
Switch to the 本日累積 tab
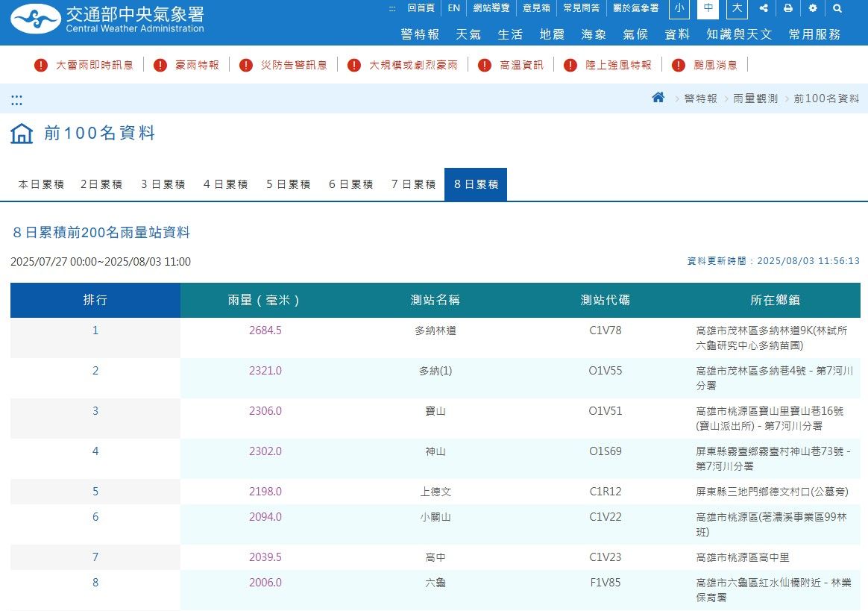coord(40,184)
